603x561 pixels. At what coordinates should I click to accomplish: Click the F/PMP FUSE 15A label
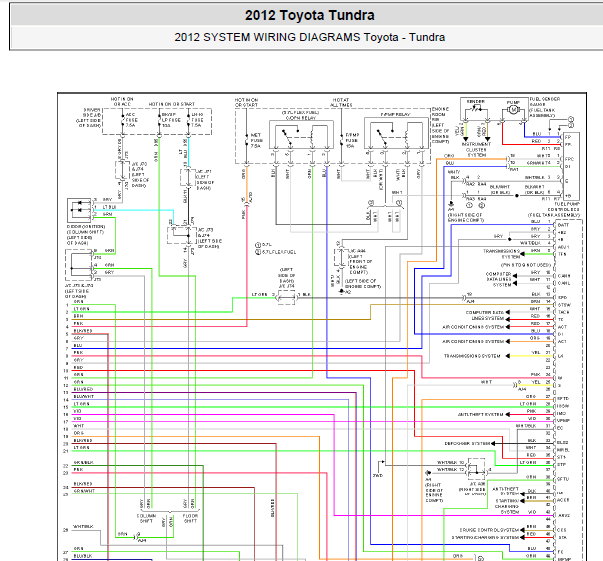(352, 140)
